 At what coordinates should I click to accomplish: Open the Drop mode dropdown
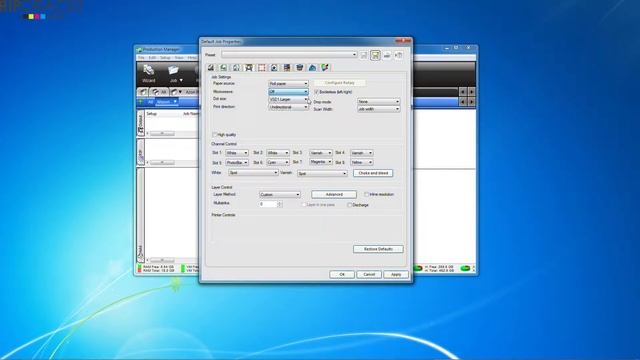[x=378, y=102]
